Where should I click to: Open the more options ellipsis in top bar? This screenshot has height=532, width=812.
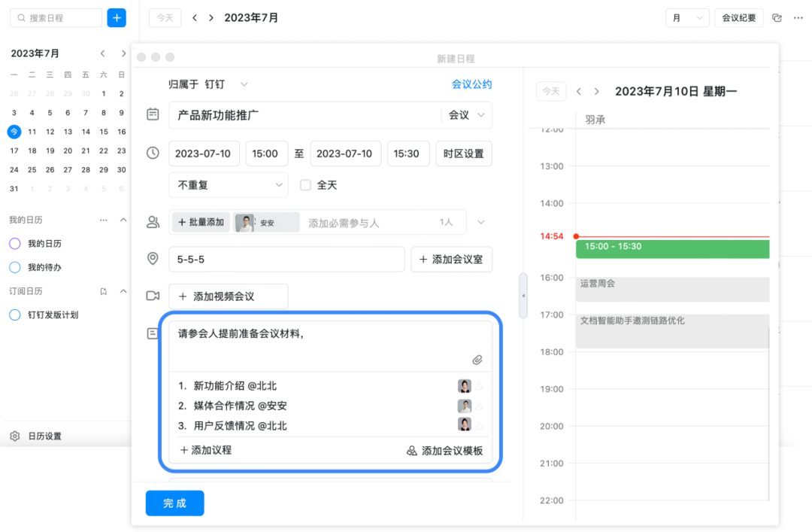coord(798,18)
